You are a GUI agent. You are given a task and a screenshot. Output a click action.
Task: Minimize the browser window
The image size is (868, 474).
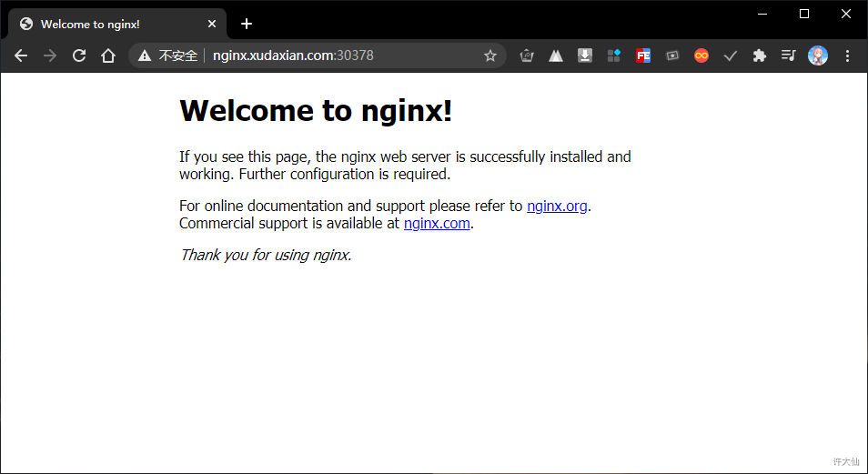(762, 14)
